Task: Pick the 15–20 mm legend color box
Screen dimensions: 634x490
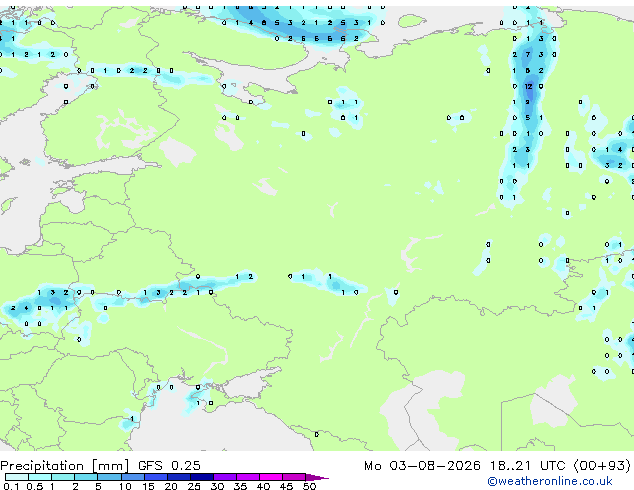Action: point(156,477)
